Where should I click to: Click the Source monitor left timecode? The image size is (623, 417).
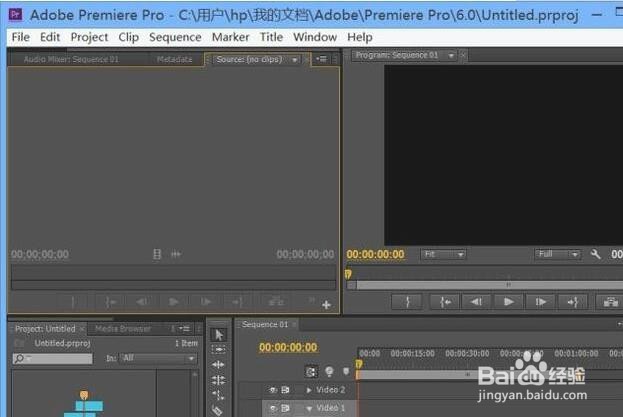(40, 255)
